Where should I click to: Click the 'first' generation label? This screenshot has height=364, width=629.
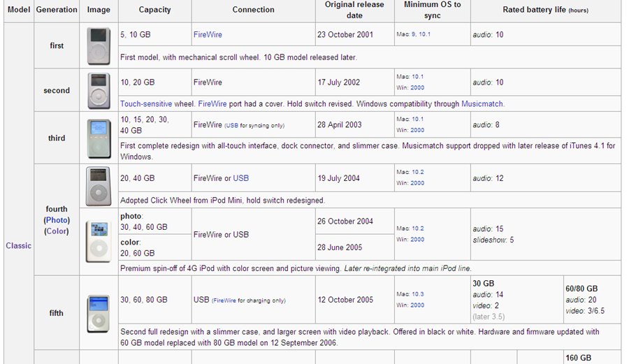(x=57, y=45)
